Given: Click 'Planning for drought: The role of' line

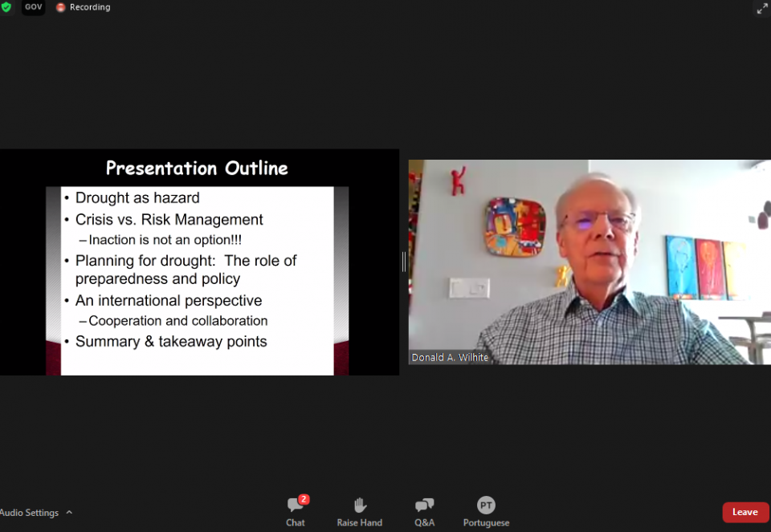Looking at the screenshot, I should tap(186, 260).
